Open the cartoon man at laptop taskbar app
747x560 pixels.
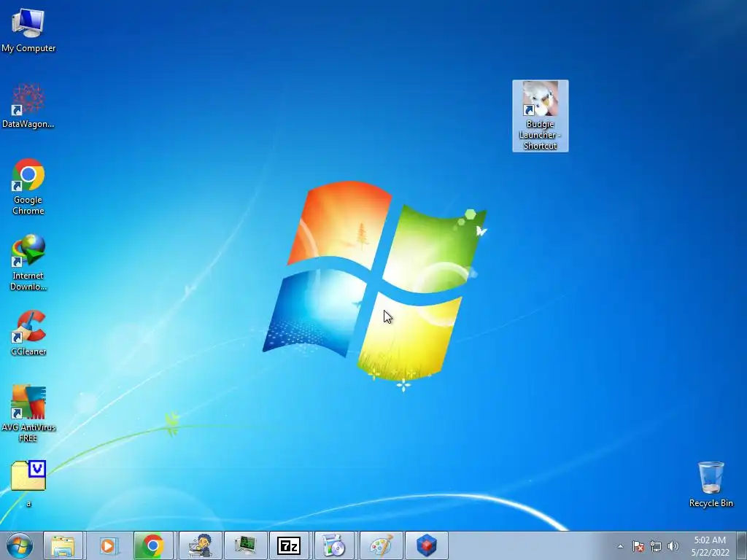200,545
